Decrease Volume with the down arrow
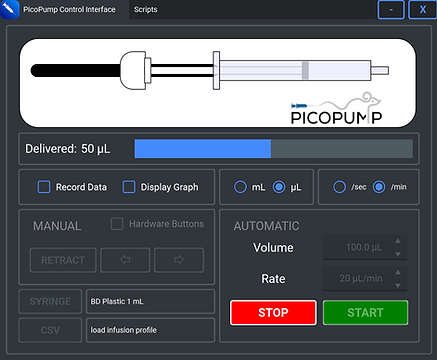Screen dimensions: 437x360 pyautogui.click(x=398, y=254)
